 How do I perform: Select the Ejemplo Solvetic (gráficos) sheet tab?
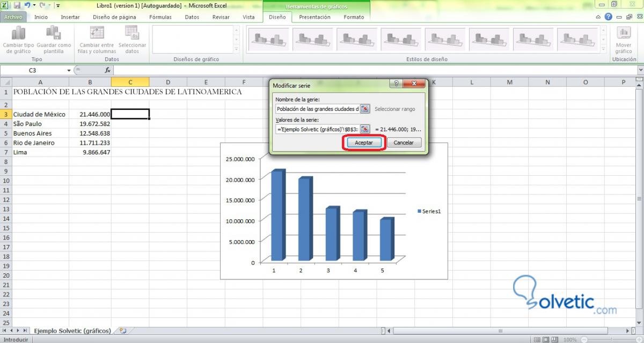coord(72,331)
